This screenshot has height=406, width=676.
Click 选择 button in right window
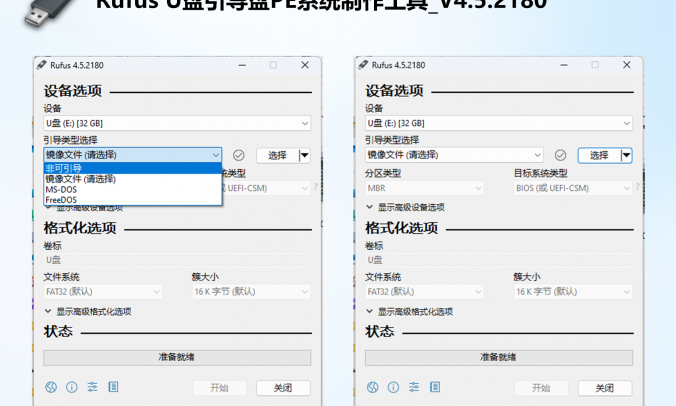[599, 155]
